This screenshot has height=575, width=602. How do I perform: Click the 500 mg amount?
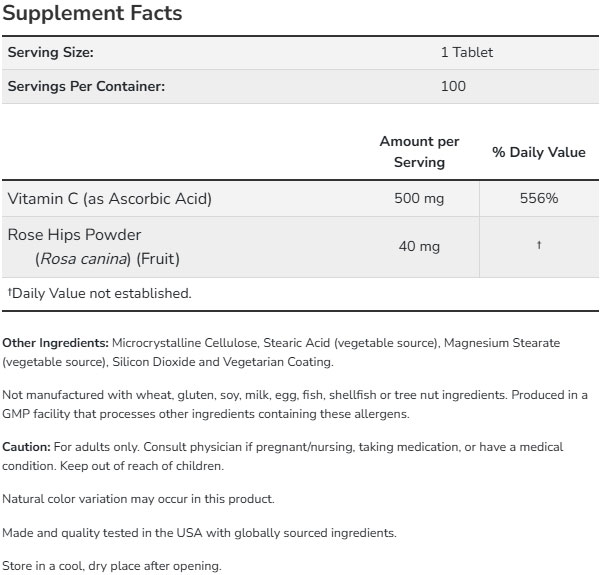click(x=419, y=198)
